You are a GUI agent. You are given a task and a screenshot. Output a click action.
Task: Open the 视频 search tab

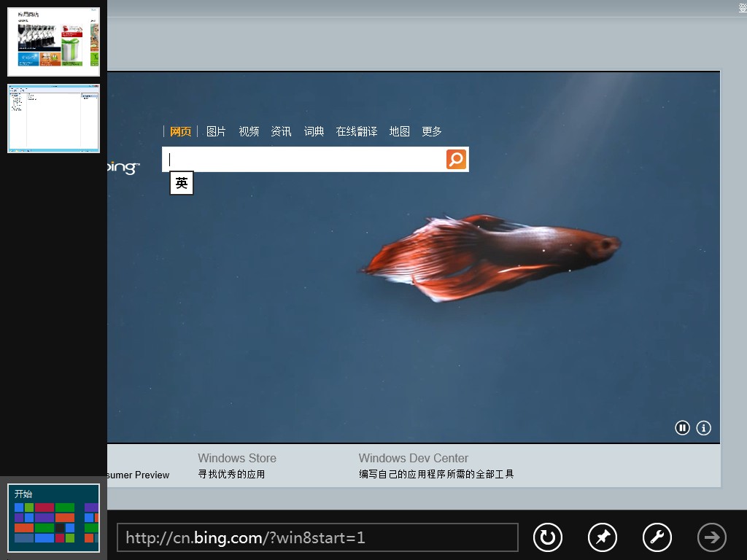pyautogui.click(x=249, y=131)
